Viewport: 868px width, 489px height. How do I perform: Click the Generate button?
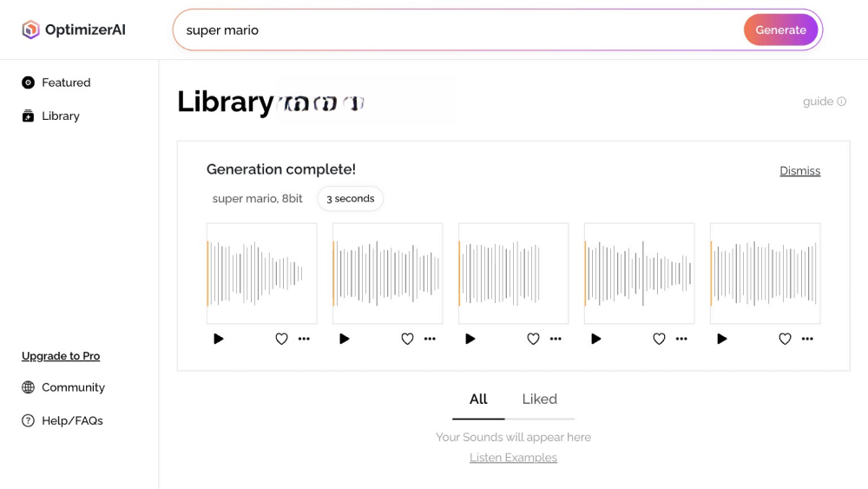pos(780,30)
